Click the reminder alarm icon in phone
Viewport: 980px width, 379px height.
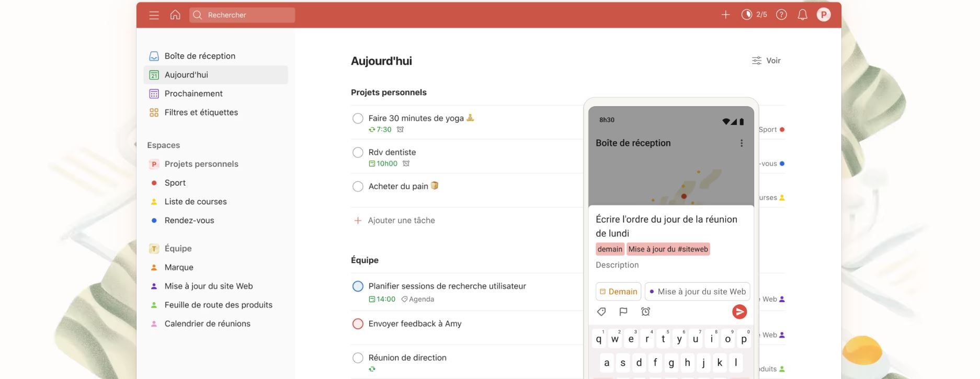click(646, 312)
